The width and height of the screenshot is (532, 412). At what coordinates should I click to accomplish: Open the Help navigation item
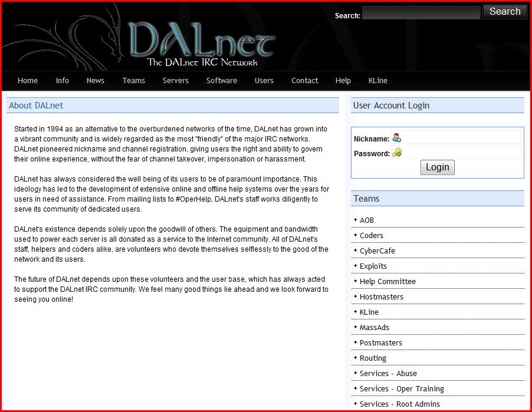pos(343,80)
